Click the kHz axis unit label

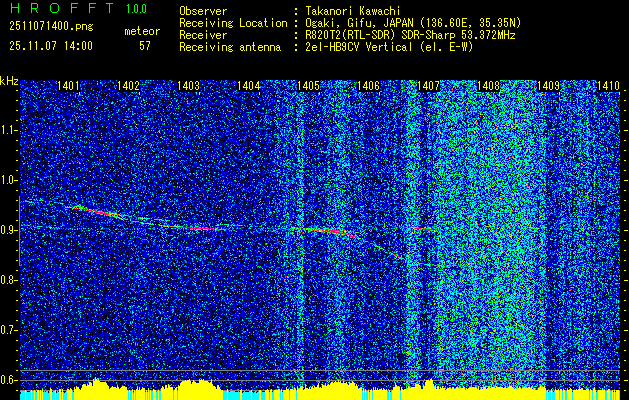[9, 81]
